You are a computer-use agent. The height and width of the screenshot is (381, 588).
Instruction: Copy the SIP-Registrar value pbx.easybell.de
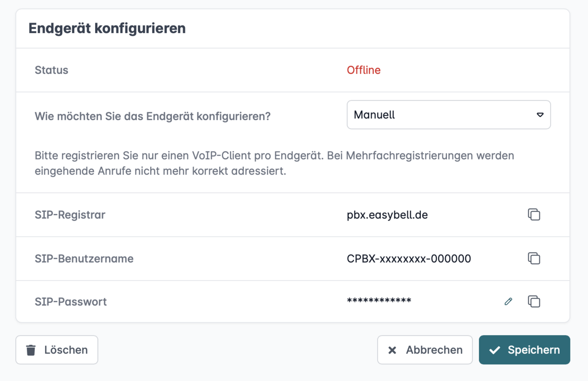coord(534,214)
